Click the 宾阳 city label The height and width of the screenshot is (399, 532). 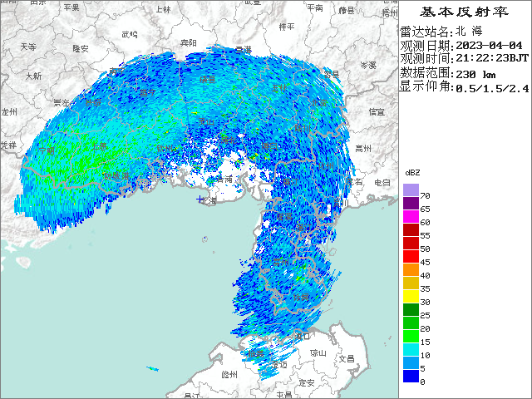[x=189, y=42]
